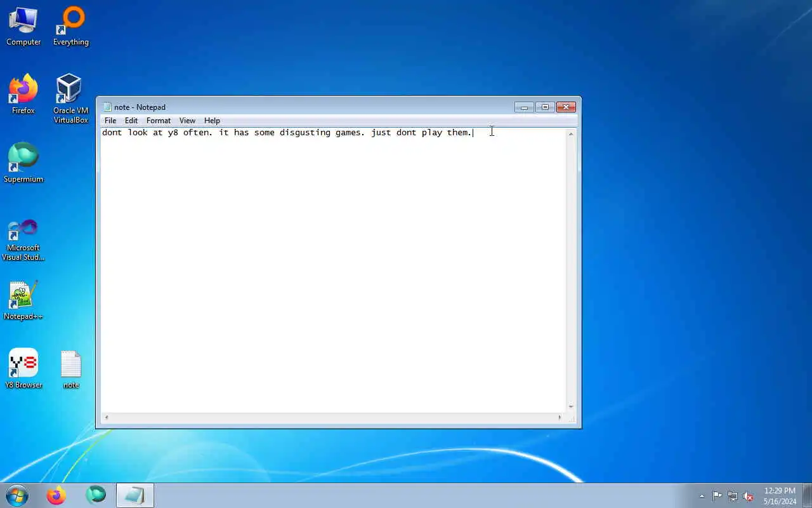Open the Windows Start menu
Screen dimensions: 812x508
tap(17, 495)
